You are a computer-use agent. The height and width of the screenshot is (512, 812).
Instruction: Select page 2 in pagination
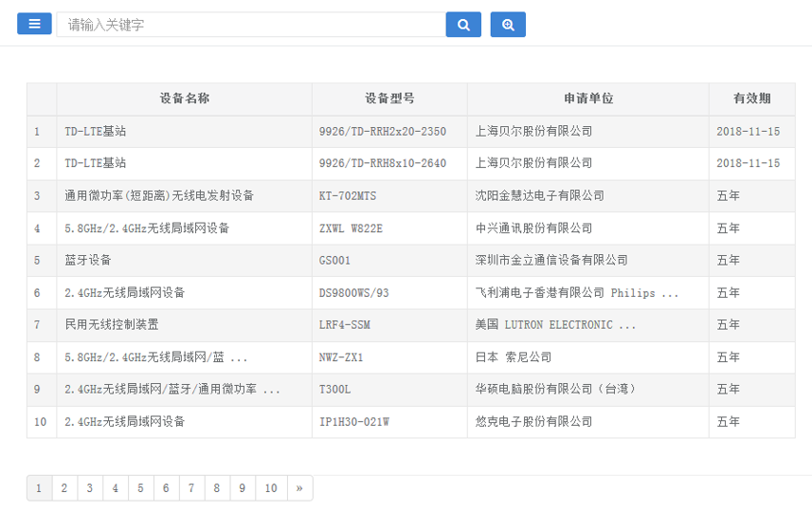point(64,488)
